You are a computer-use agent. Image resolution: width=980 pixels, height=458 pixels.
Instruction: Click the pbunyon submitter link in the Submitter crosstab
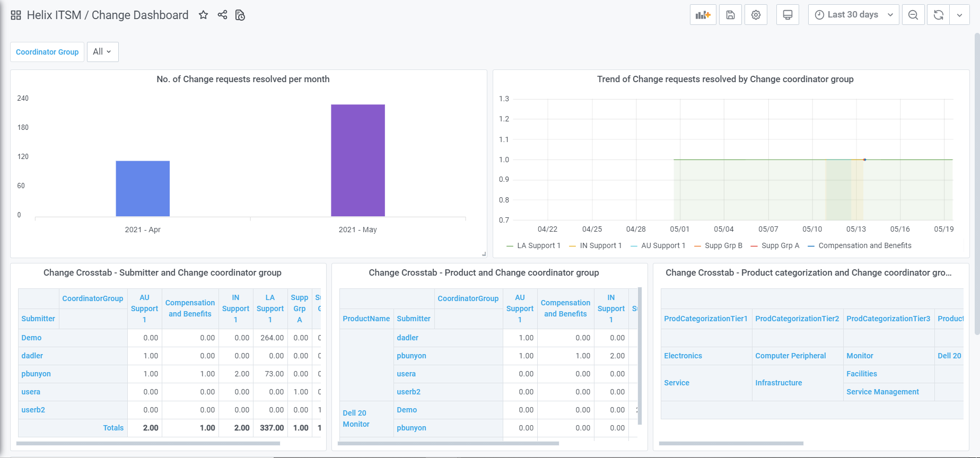(36, 374)
